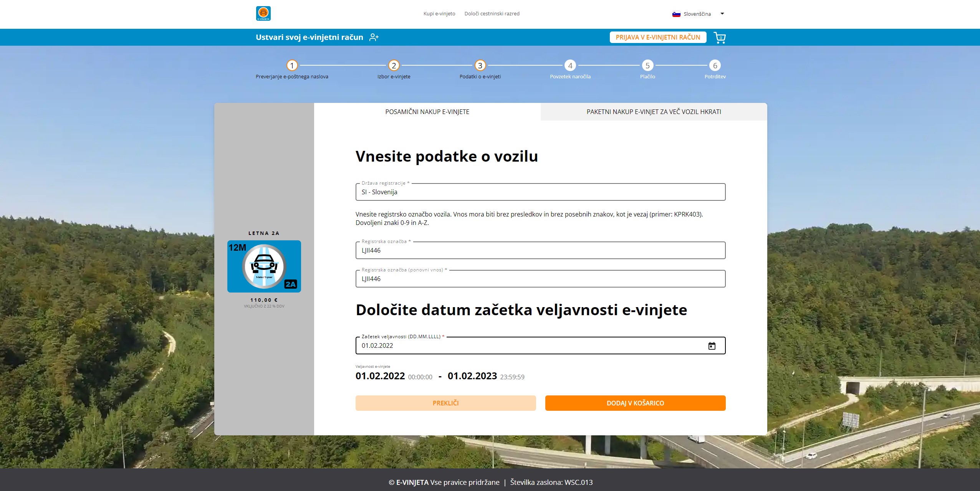Click the add-account person icon

pyautogui.click(x=374, y=37)
